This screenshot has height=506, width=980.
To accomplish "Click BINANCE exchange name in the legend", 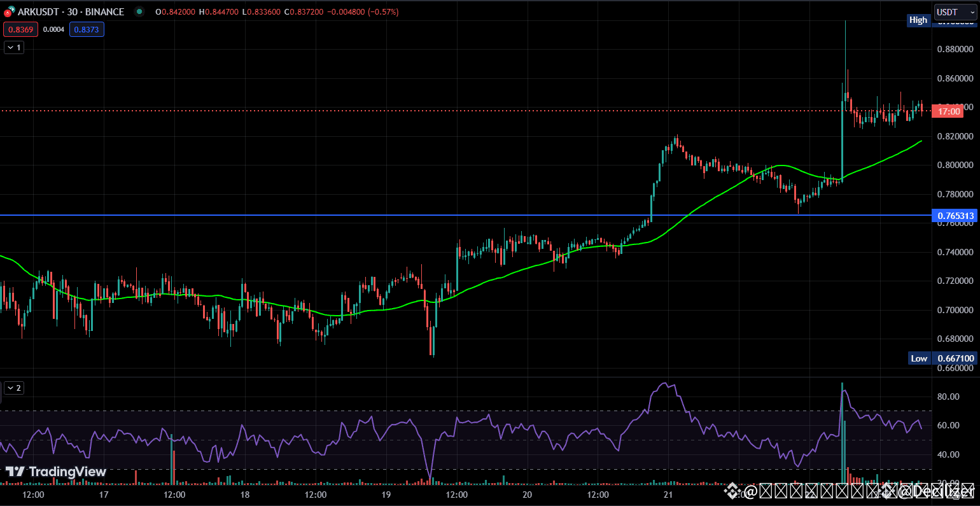I will pyautogui.click(x=106, y=11).
